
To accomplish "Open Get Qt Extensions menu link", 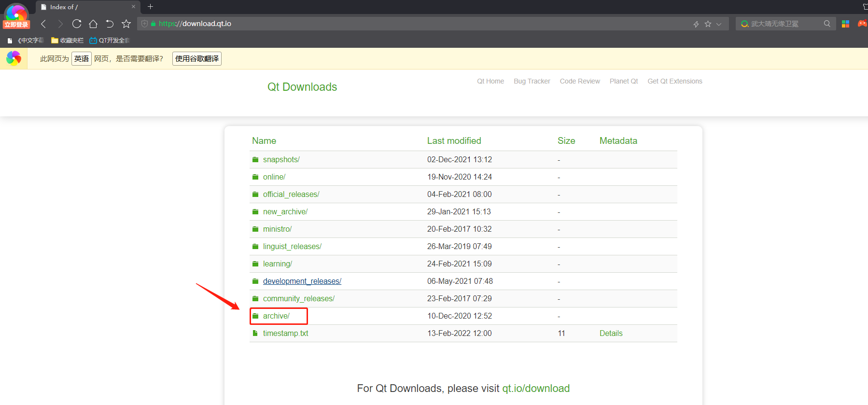I will point(675,81).
